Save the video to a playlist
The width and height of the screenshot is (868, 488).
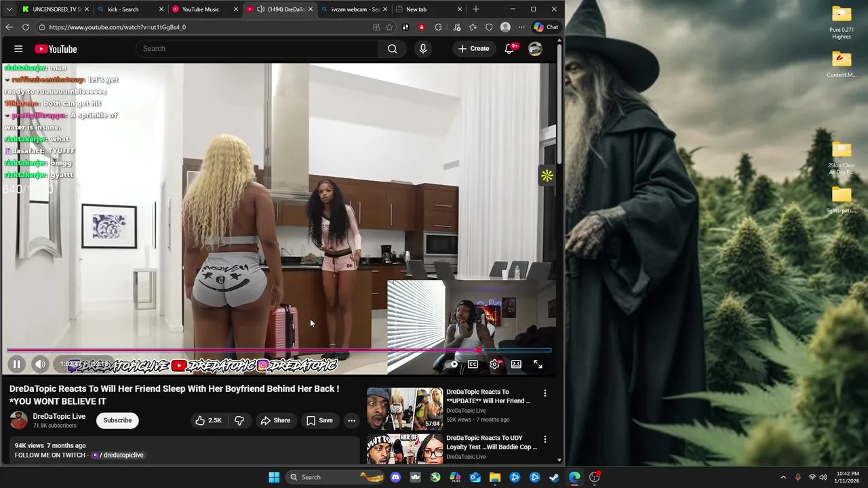(x=319, y=420)
